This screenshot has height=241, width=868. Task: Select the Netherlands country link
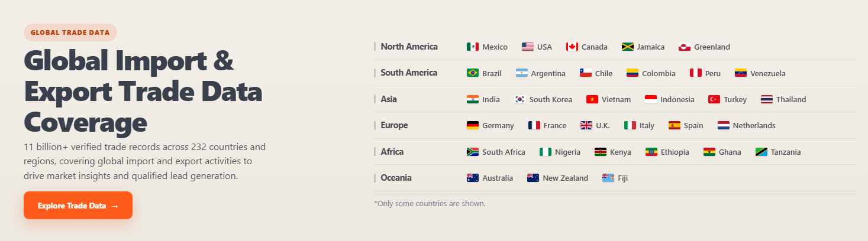(746, 125)
